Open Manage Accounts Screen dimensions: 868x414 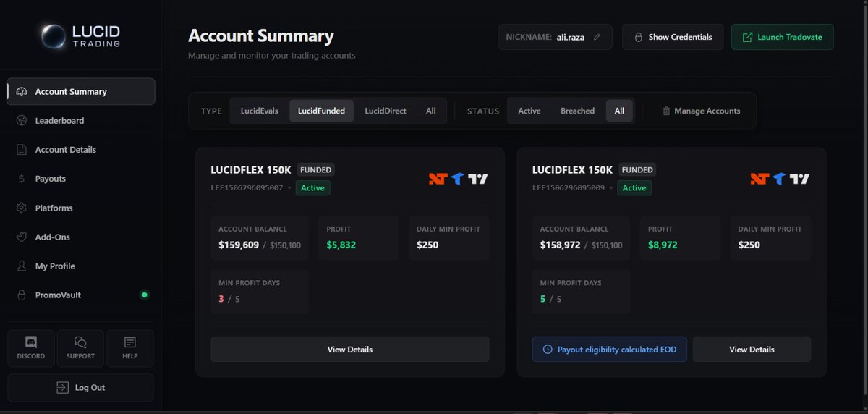(x=701, y=111)
